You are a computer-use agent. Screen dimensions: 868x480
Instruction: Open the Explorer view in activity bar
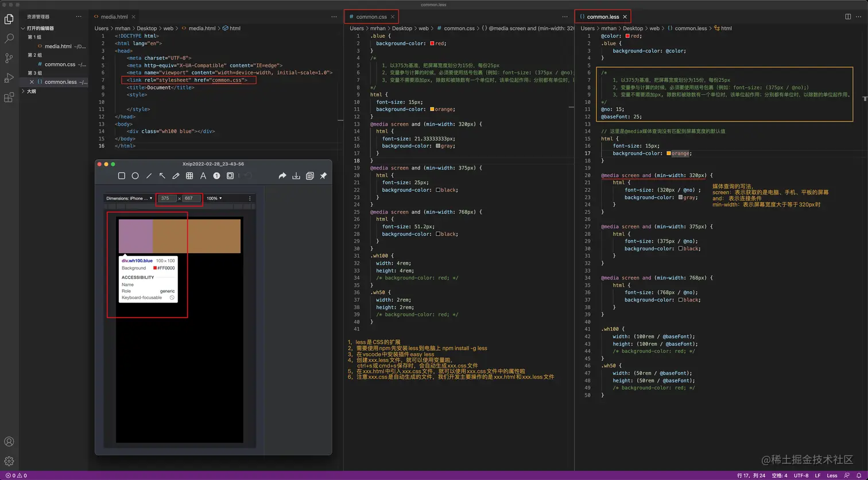9,19
